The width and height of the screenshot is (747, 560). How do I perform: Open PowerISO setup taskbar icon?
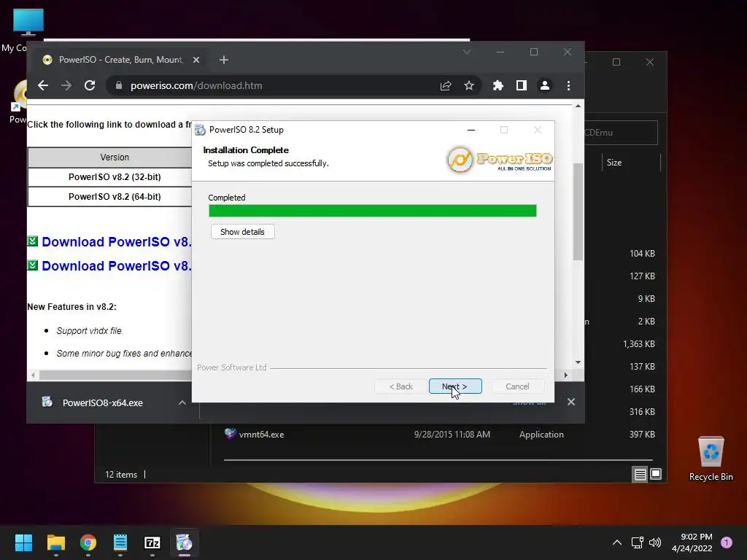click(185, 542)
